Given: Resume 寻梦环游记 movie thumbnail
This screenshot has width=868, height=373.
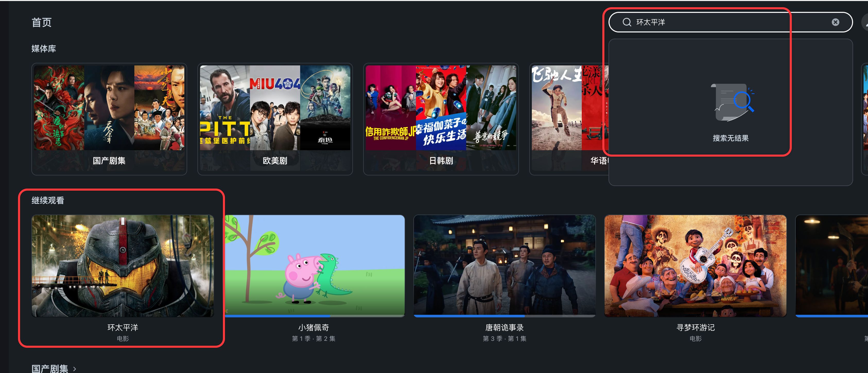Looking at the screenshot, I should click(x=696, y=266).
